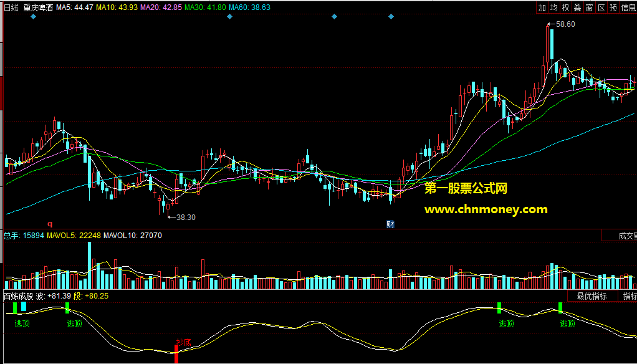Select the 区 range button
Screen dimensions: 637x364
click(x=601, y=7)
